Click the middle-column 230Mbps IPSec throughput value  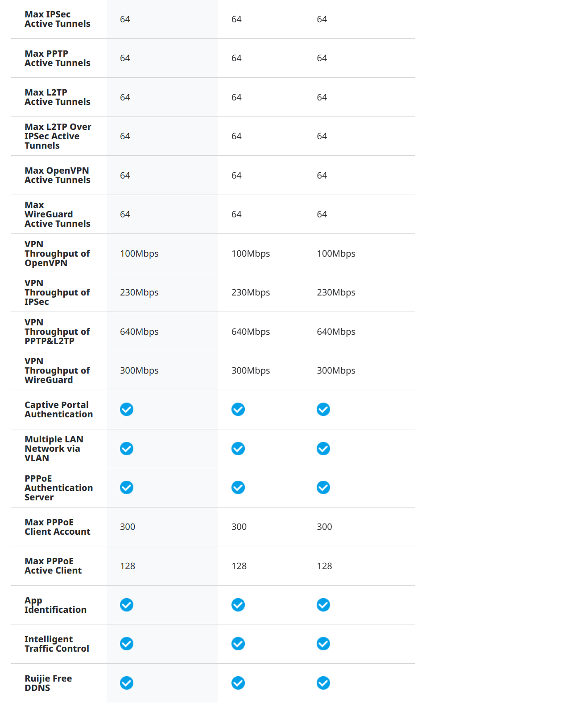click(251, 292)
